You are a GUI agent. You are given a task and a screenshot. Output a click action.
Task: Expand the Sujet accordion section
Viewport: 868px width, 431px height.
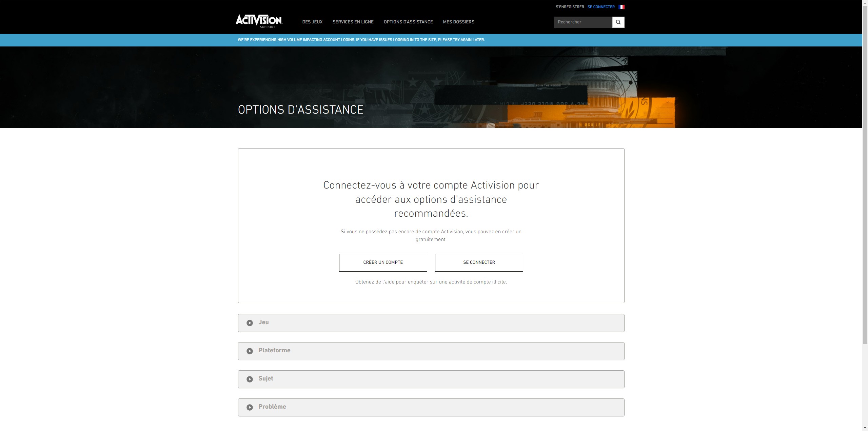[x=431, y=379]
